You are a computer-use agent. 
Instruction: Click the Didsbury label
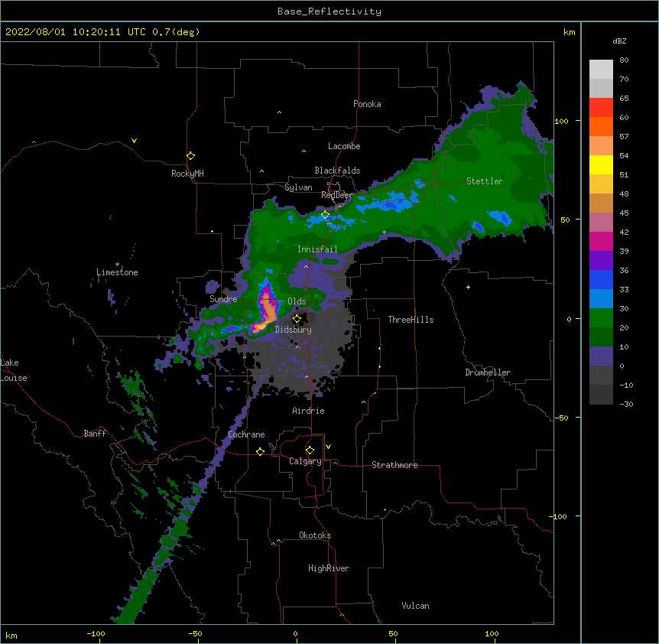click(293, 330)
